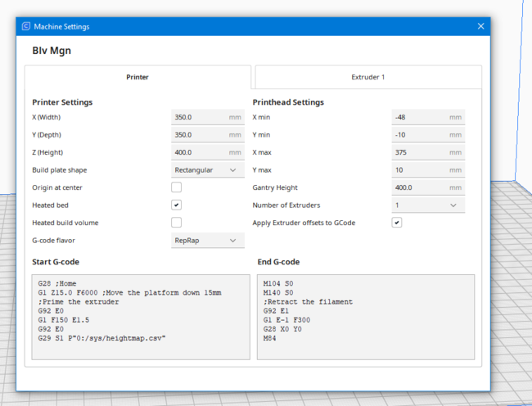
Task: Disable Apply Extruder offsets to GCode
Action: 396,223
